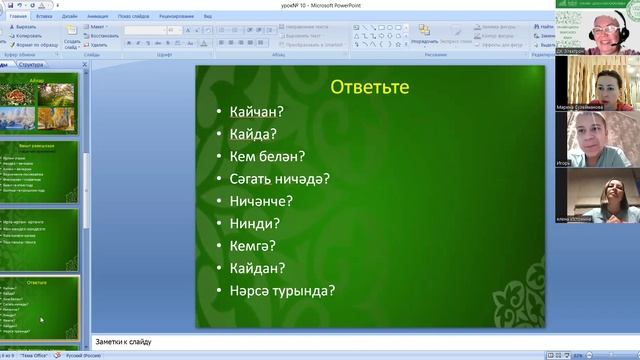640x360 pixels.
Task: Expand the font size dropdown
Action: coord(180,31)
